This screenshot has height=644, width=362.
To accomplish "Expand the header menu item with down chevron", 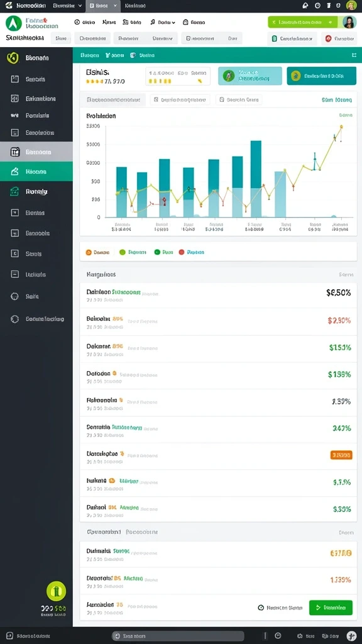I will 163,22.
